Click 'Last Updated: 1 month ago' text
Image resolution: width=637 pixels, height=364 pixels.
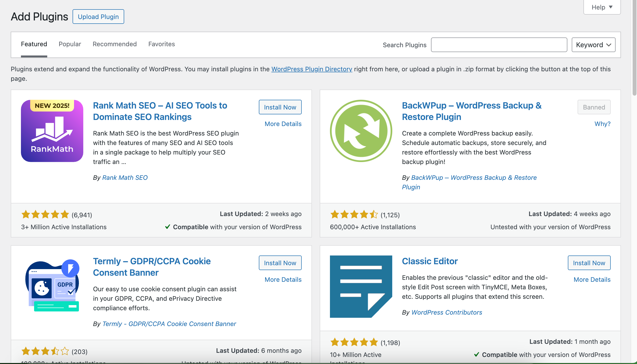[570, 342]
